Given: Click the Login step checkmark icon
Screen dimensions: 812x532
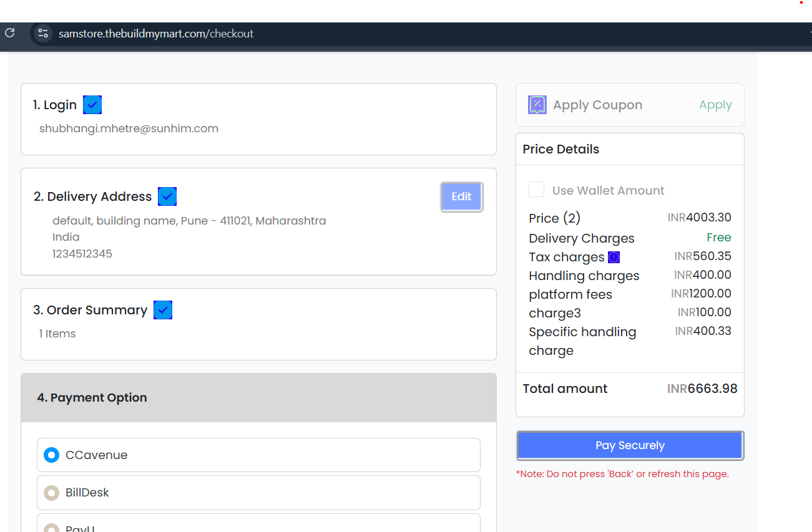Looking at the screenshot, I should [92, 105].
